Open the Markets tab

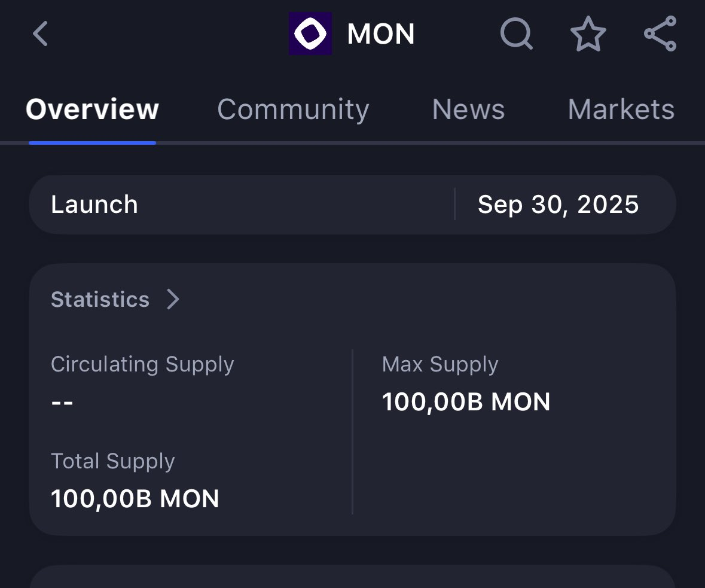(621, 109)
